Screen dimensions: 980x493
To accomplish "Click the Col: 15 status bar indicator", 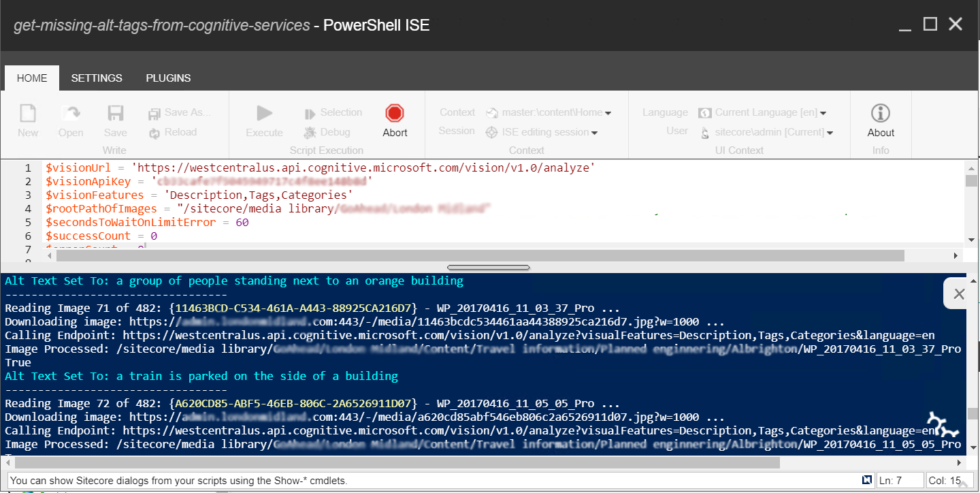I will (949, 480).
